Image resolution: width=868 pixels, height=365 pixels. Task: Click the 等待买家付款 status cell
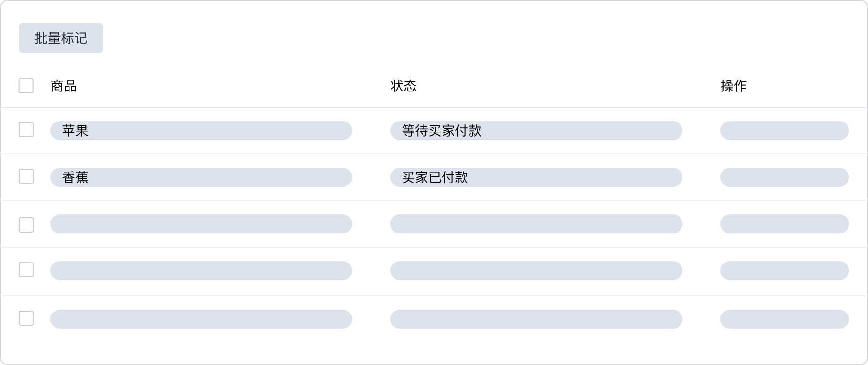tap(536, 131)
